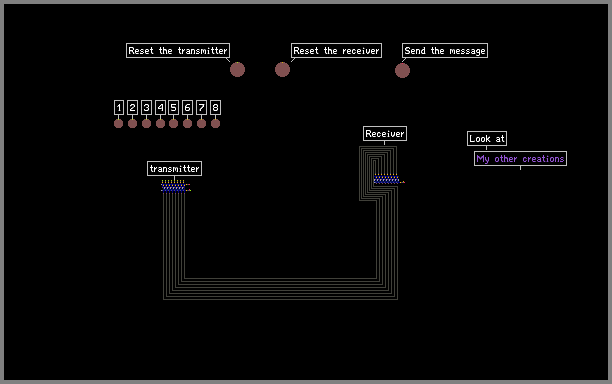Toggle bit 1 circular switch
The height and width of the screenshot is (384, 612).
click(119, 124)
